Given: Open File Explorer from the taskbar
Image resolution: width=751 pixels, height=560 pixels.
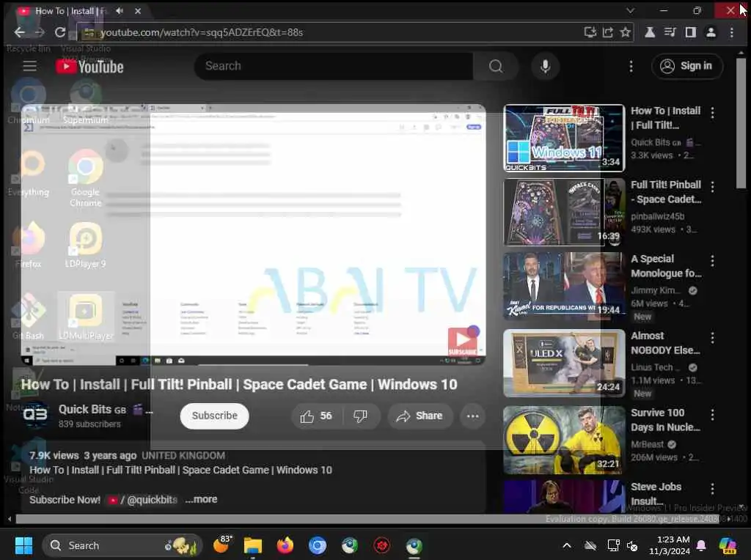Looking at the screenshot, I should [x=253, y=545].
